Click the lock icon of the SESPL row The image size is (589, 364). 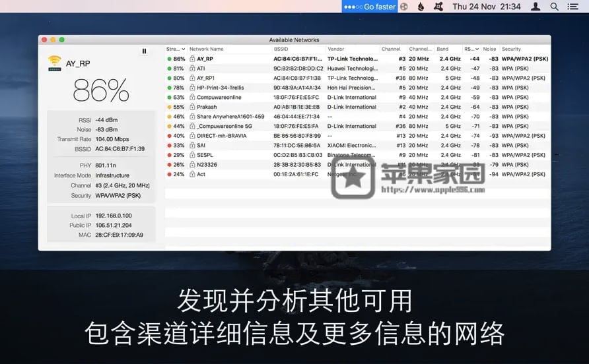pos(192,155)
